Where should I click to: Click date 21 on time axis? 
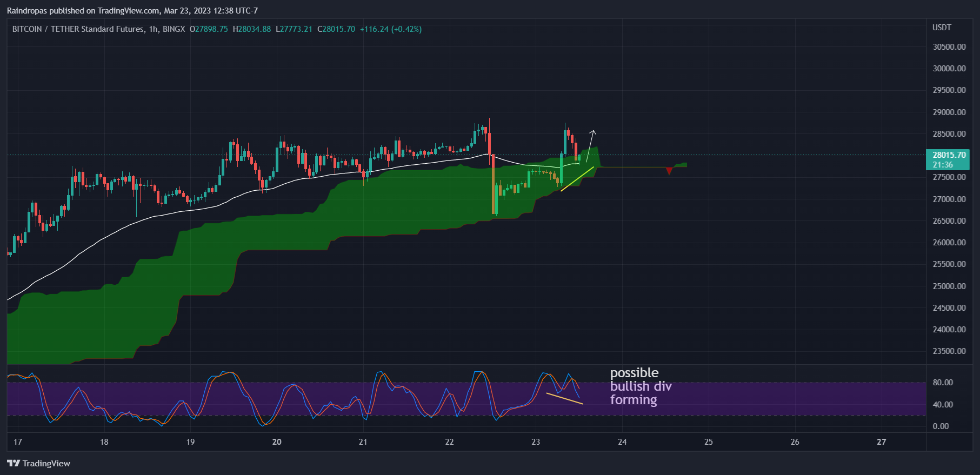pos(363,442)
